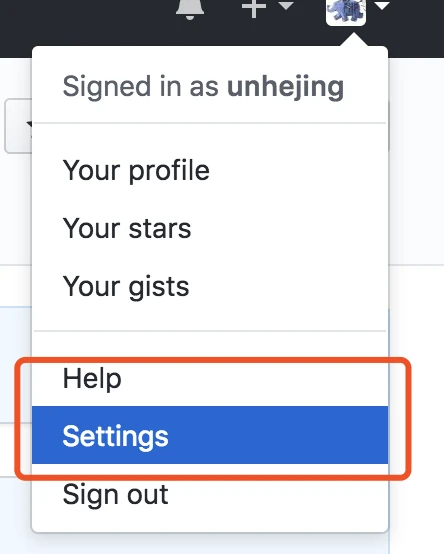Open the Help menu entry
This screenshot has width=444, height=554.
click(210, 379)
